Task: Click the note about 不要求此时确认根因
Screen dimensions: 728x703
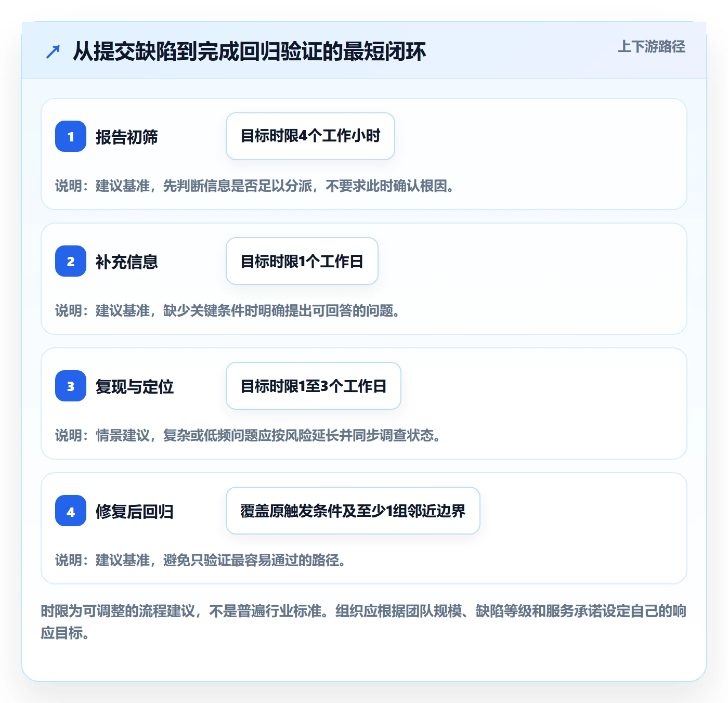Action: pyautogui.click(x=255, y=186)
